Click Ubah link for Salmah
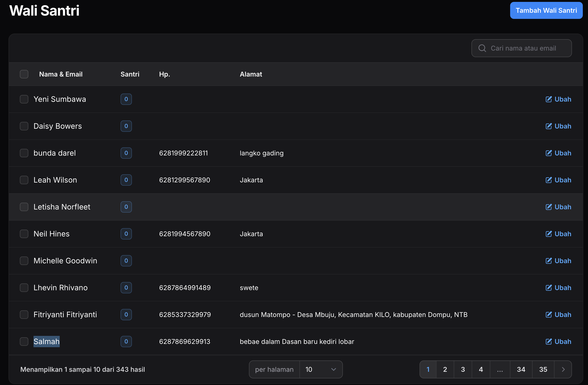 point(558,342)
